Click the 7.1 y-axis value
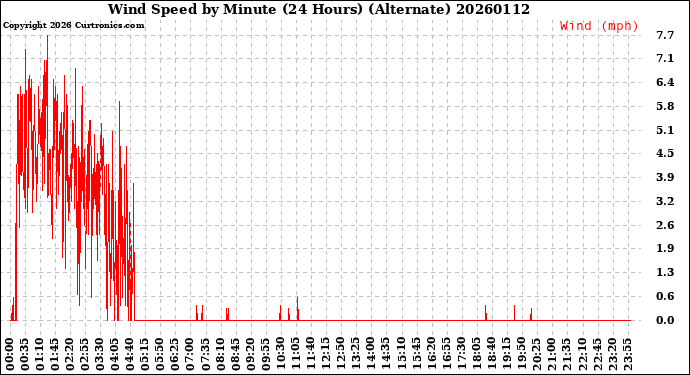Screen dimensions: 690x375 click(x=665, y=59)
